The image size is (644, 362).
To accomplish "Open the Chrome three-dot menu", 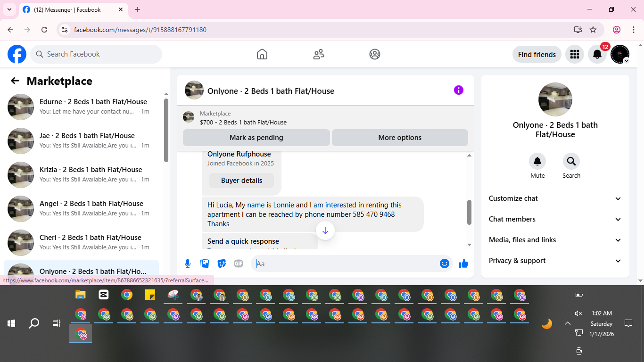I will (x=634, y=30).
